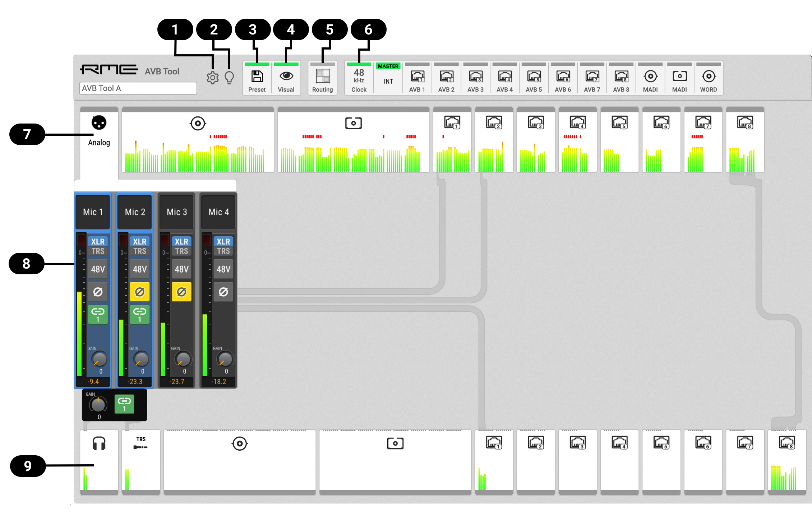The width and height of the screenshot is (812, 530).
Task: Switch Mic 1 to XLR input
Action: point(98,242)
